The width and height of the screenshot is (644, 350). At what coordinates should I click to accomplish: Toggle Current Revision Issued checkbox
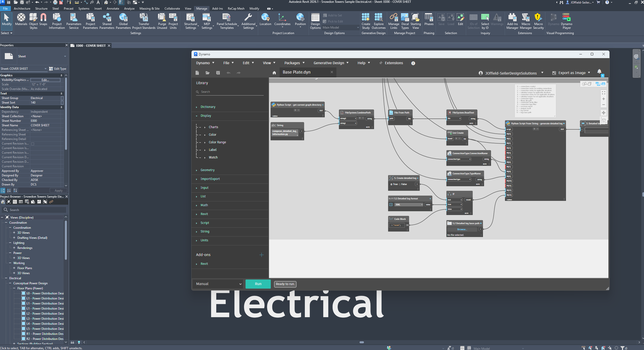point(33,144)
